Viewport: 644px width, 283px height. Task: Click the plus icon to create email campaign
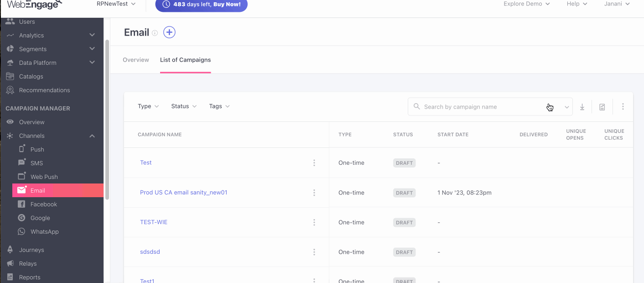[x=169, y=32]
